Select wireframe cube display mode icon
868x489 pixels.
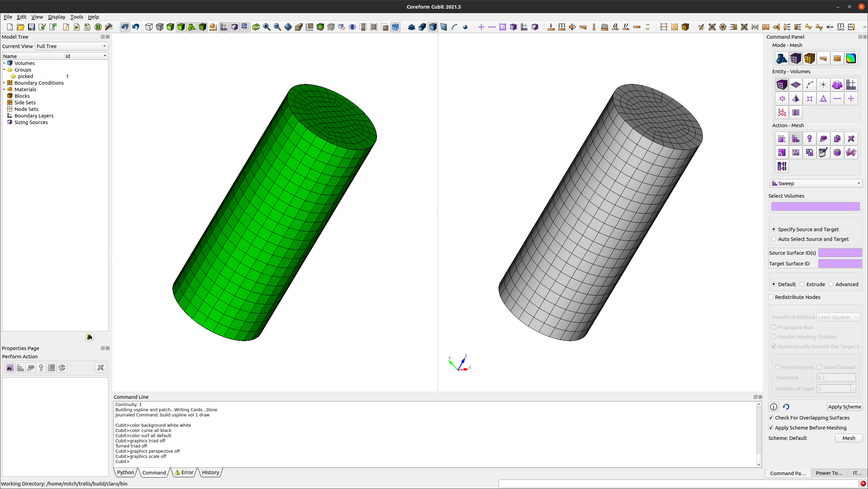click(149, 27)
